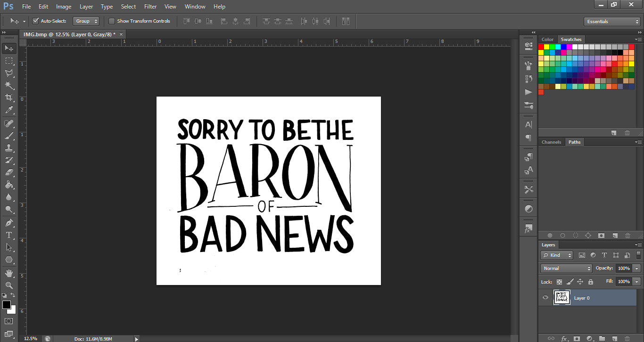Image resolution: width=644 pixels, height=342 pixels.
Task: Select the Rectangular Marquee tool
Action: click(9, 61)
